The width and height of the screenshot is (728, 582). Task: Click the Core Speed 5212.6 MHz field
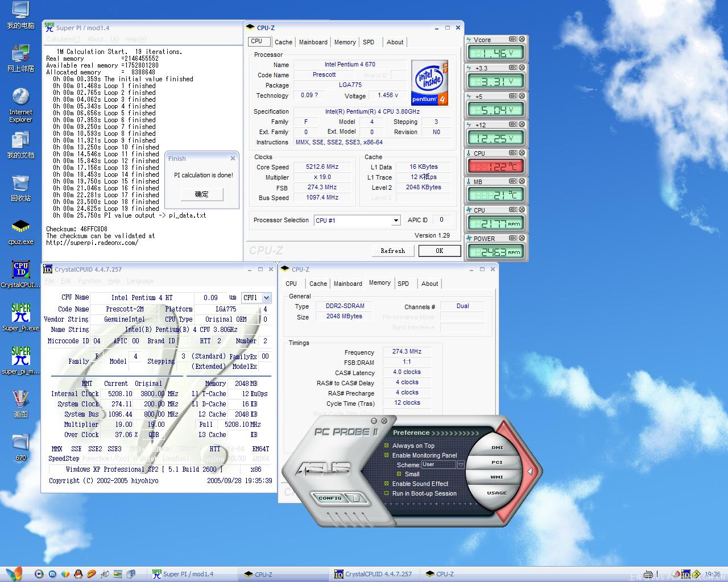click(322, 167)
